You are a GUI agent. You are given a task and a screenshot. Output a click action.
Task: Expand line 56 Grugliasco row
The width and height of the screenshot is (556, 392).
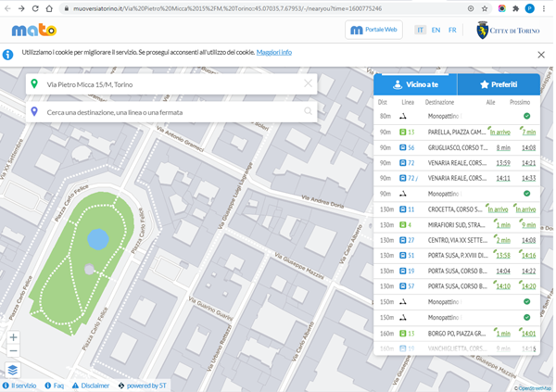(x=456, y=147)
